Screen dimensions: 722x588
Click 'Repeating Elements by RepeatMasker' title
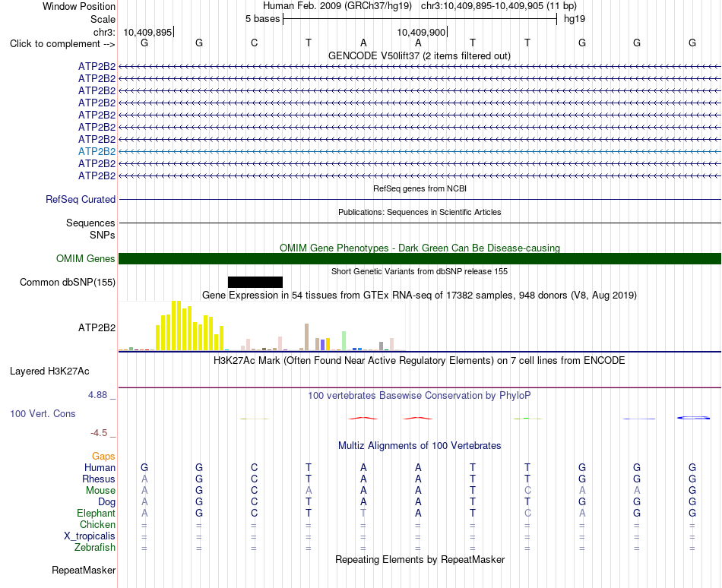click(420, 559)
